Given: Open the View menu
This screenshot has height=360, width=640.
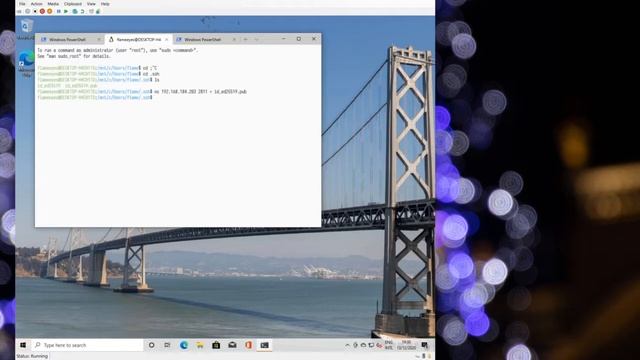Looking at the screenshot, I should pyautogui.click(x=91, y=4).
